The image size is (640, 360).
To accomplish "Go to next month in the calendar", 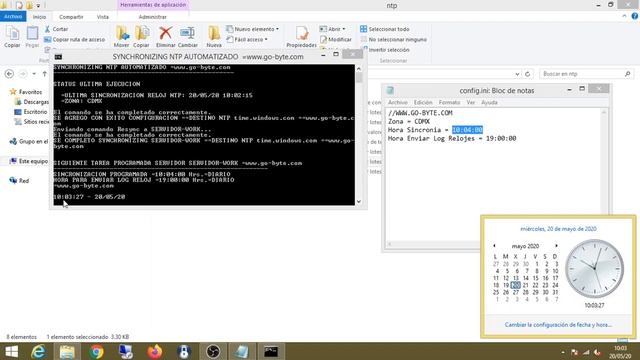I will (556, 246).
